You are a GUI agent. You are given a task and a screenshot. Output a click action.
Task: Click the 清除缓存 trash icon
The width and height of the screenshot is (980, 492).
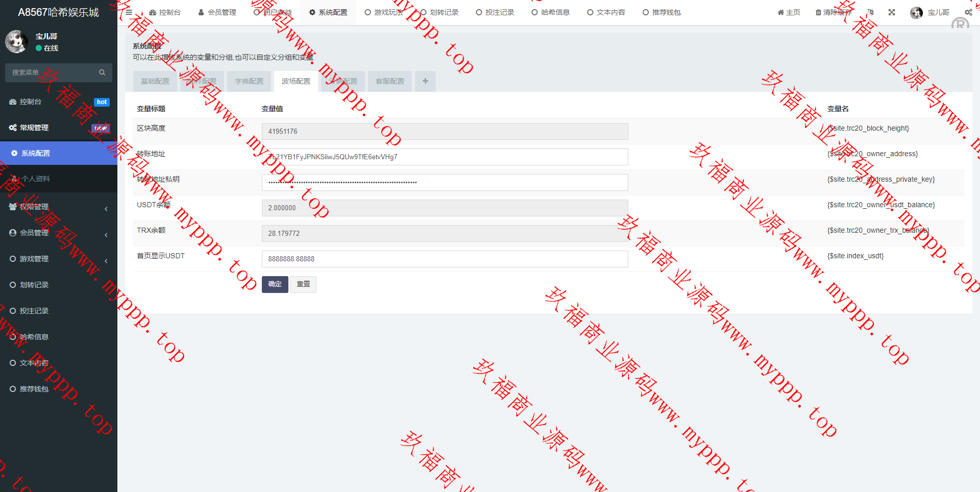tap(818, 12)
